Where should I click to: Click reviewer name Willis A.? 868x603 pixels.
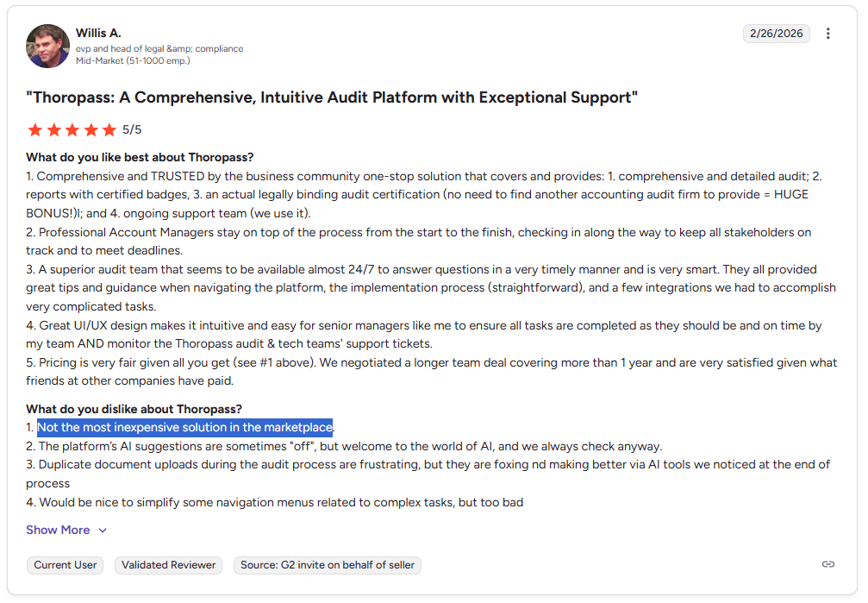[x=98, y=34]
